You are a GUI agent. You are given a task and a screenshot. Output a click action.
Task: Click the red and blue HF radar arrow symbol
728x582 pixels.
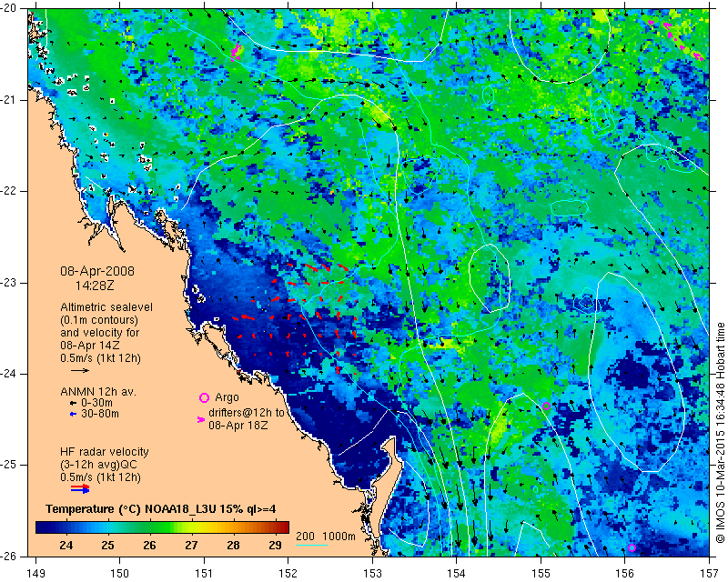[x=80, y=488]
